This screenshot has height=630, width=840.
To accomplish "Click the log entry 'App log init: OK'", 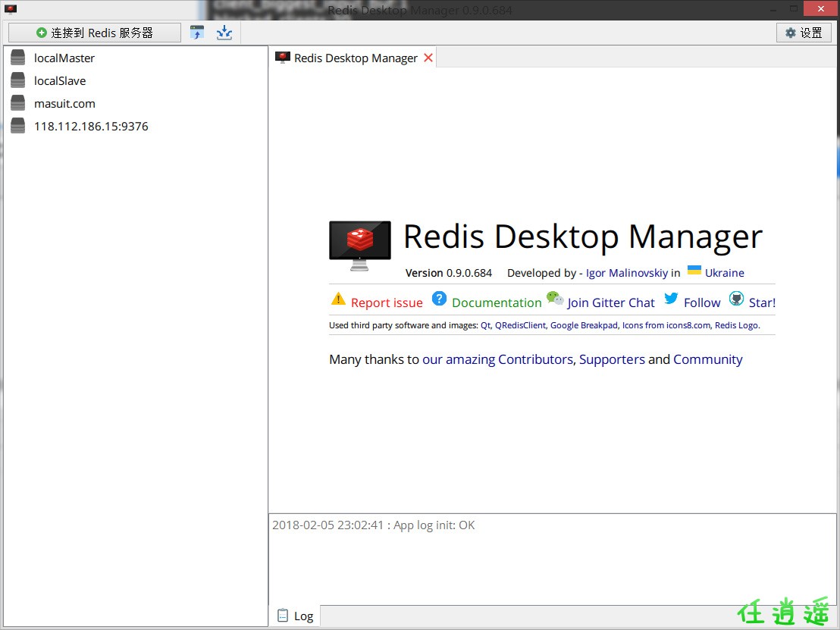I will pyautogui.click(x=374, y=525).
